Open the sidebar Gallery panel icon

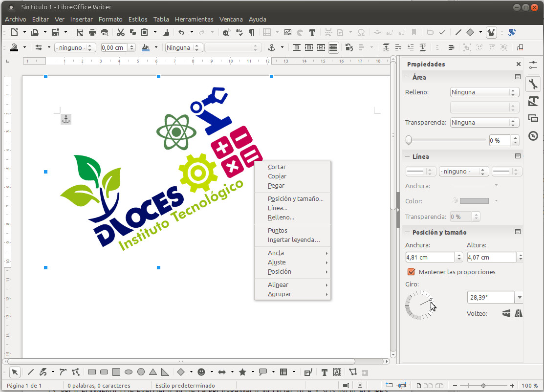(533, 118)
